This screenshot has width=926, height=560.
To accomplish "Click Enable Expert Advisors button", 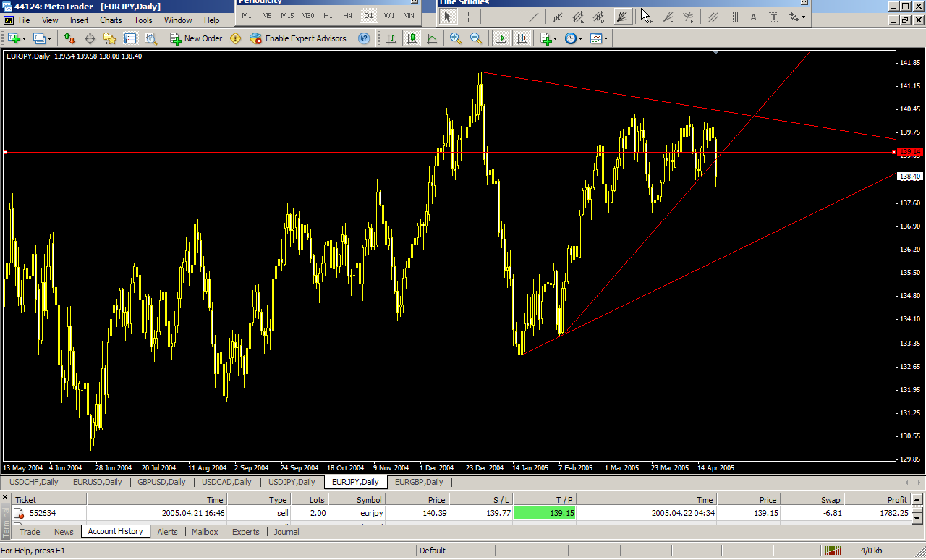I will click(298, 38).
